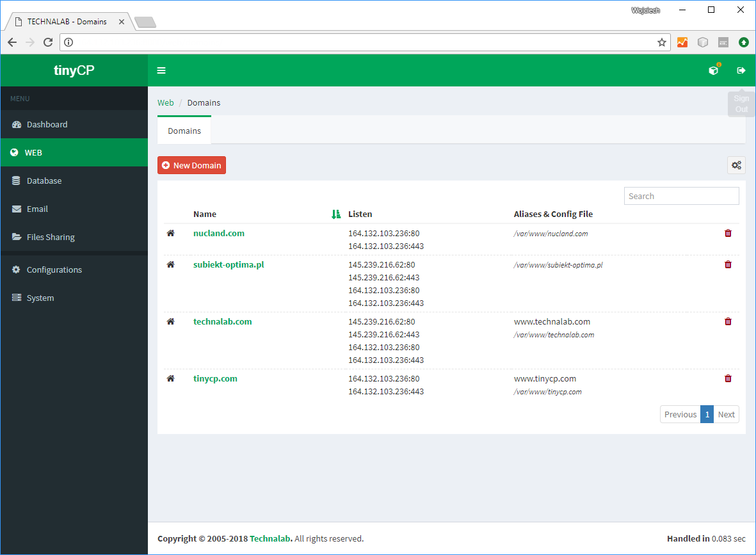The image size is (756, 555).
Task: Click the Database stack icon in sidebar
Action: coord(16,181)
